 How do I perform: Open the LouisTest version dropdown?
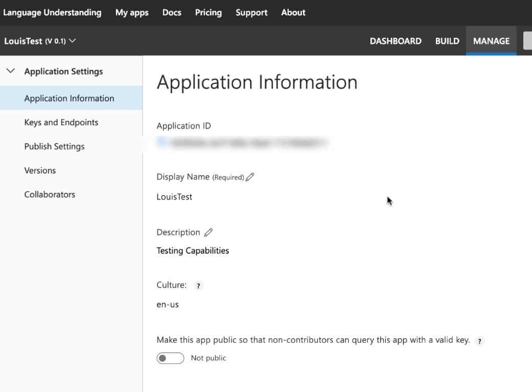(x=72, y=41)
